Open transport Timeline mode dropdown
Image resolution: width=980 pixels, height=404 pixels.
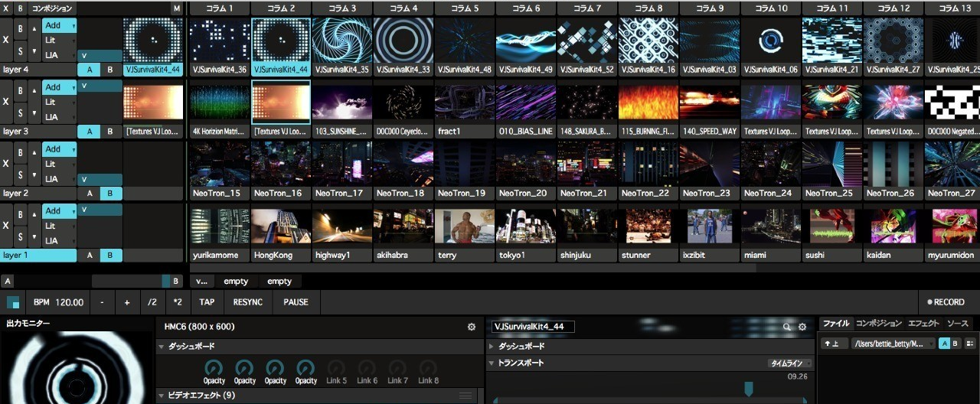pyautogui.click(x=789, y=363)
